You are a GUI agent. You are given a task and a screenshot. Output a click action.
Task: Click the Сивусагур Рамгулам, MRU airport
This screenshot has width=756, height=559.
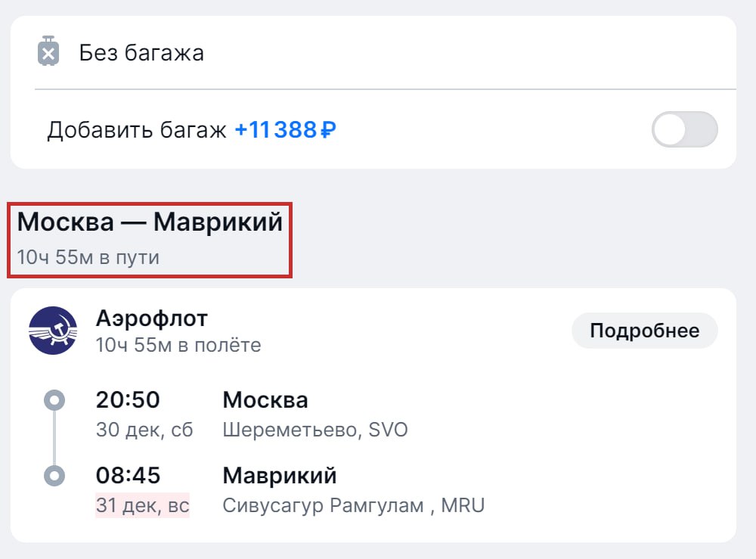pos(353,505)
